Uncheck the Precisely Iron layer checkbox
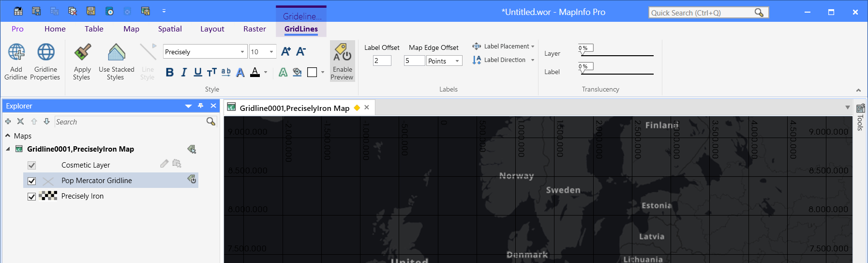868x263 pixels. click(x=31, y=196)
